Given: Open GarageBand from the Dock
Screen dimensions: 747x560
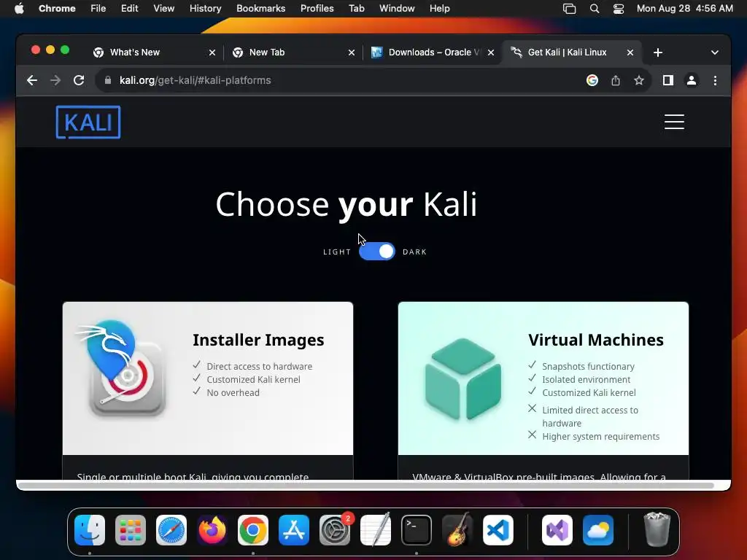Looking at the screenshot, I should [x=457, y=530].
